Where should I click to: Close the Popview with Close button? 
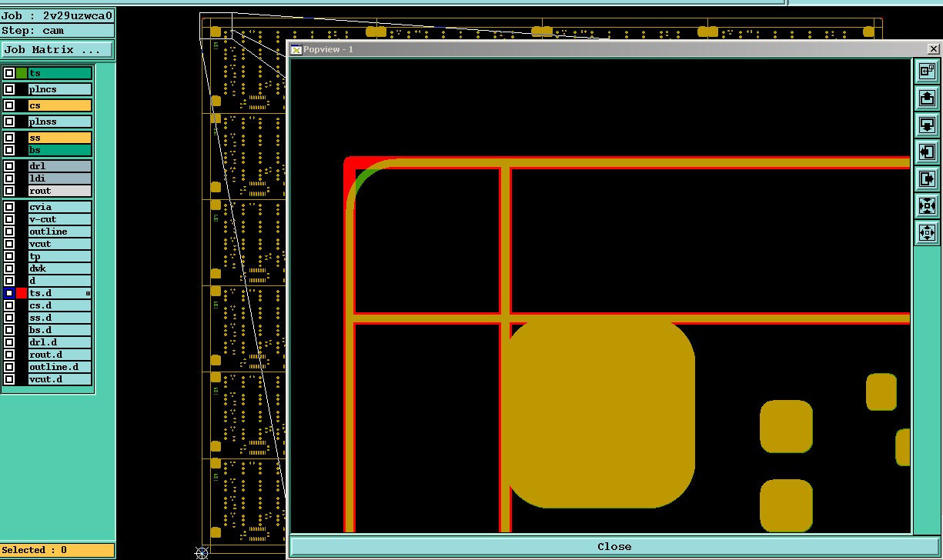[614, 547]
